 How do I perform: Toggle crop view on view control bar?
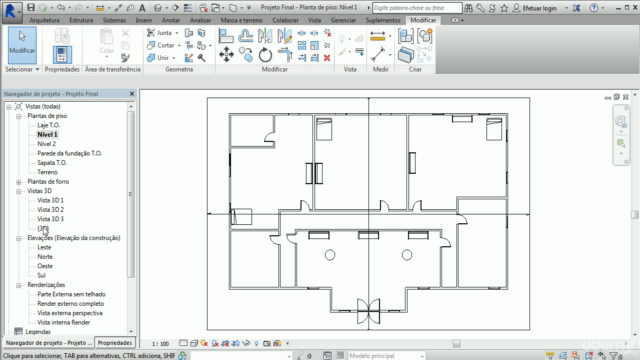(225, 344)
